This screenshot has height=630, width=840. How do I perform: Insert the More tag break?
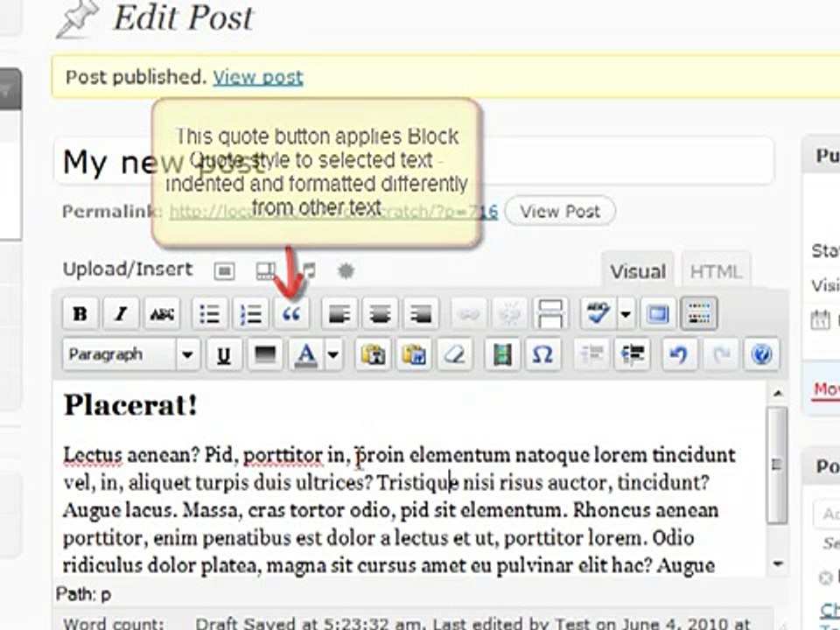coord(550,313)
